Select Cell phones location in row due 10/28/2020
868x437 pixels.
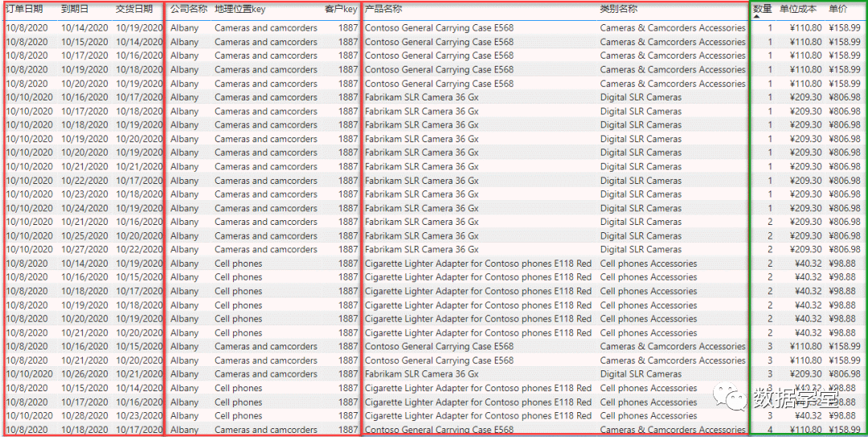pyautogui.click(x=239, y=415)
